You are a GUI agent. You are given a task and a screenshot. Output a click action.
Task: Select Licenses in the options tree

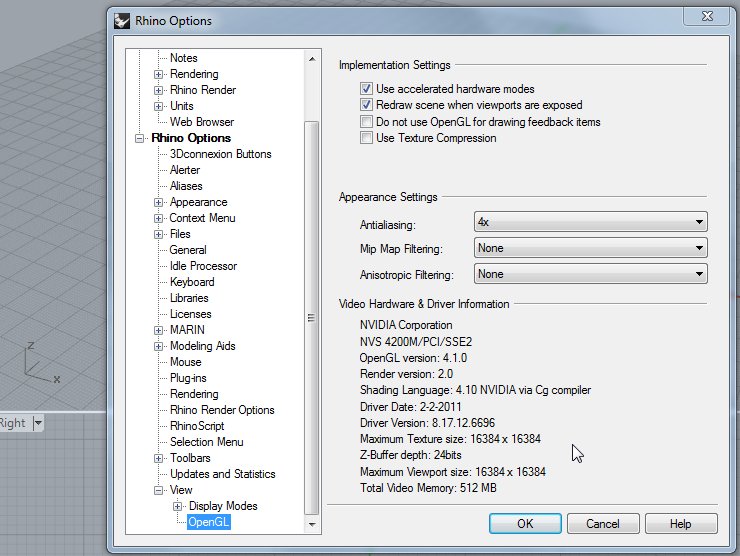190,314
